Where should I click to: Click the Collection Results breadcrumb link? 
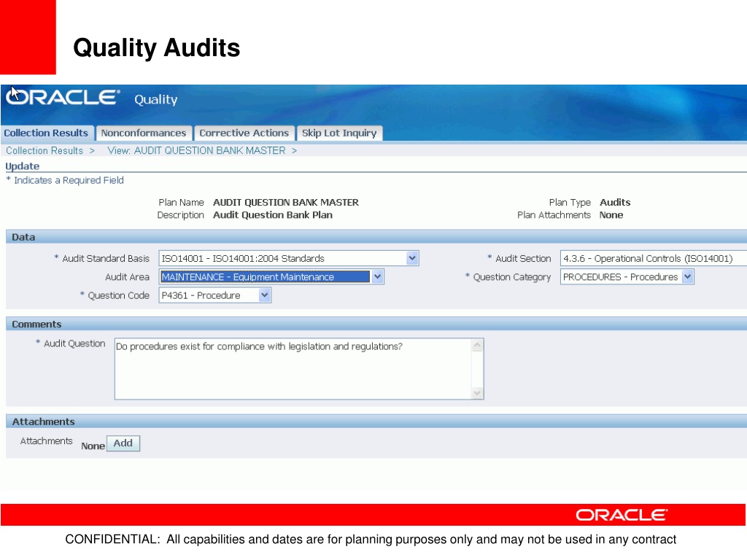pyautogui.click(x=44, y=150)
